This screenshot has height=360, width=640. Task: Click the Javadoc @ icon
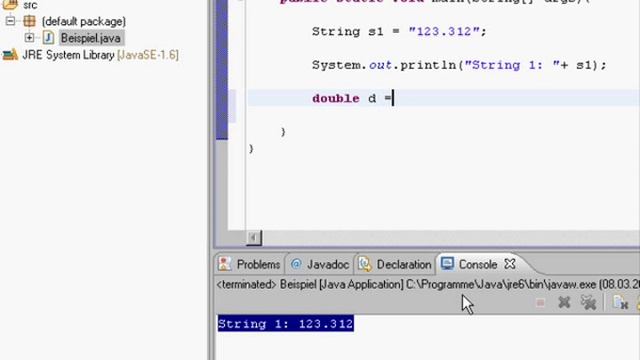(296, 264)
